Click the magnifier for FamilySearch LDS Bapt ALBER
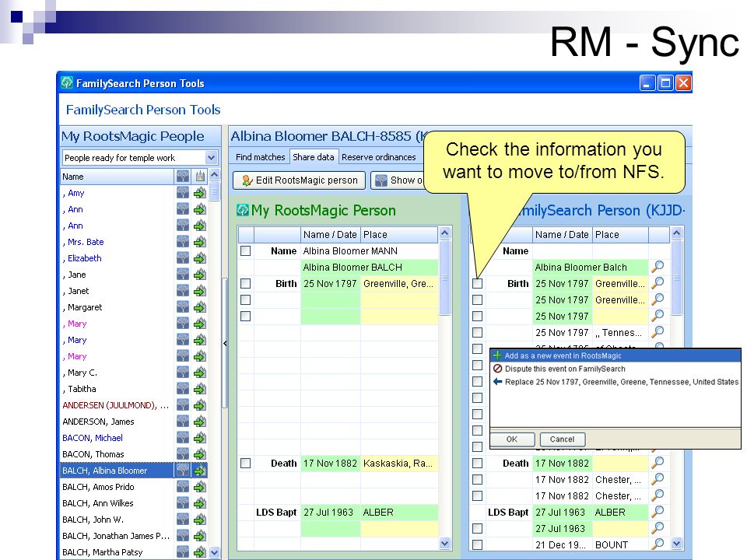Viewport: 747px width, 560px height. [658, 512]
